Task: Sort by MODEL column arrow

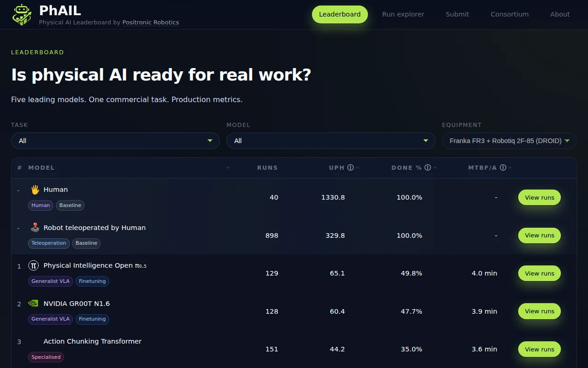Action: [228, 168]
